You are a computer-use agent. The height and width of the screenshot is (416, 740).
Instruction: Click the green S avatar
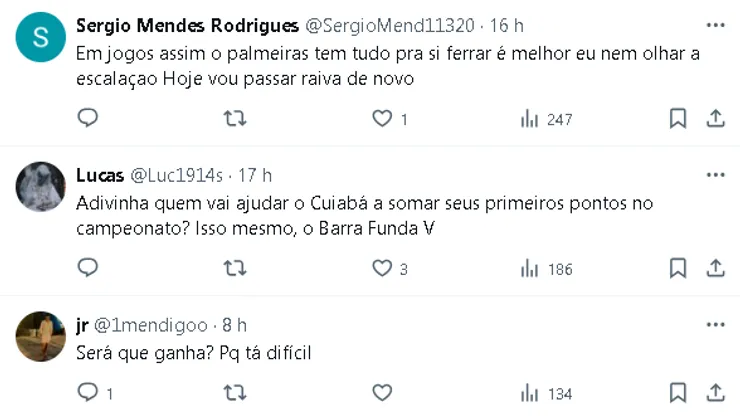tap(41, 36)
